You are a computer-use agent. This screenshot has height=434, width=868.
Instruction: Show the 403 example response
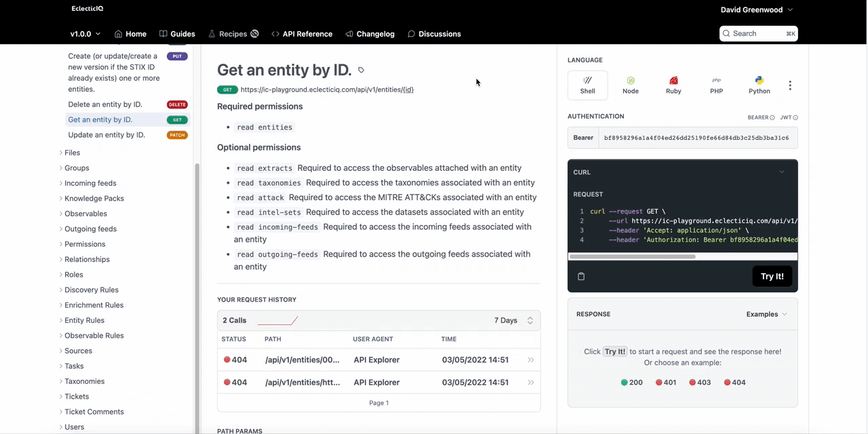pyautogui.click(x=700, y=382)
